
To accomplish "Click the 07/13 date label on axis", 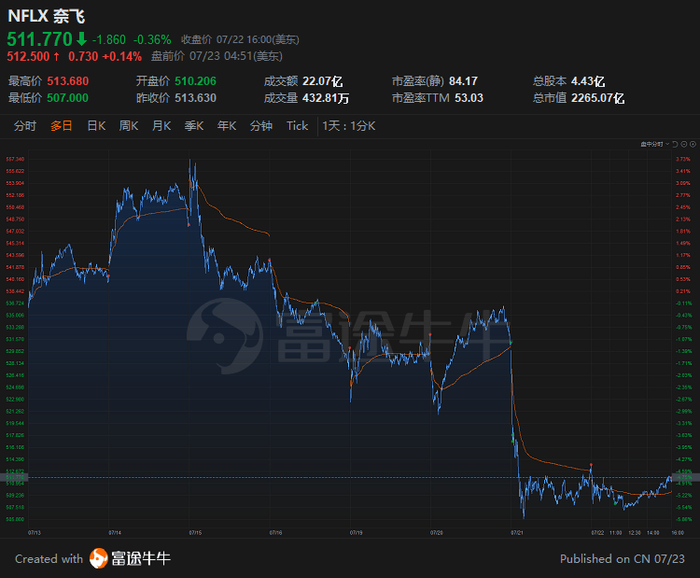I will (34, 532).
